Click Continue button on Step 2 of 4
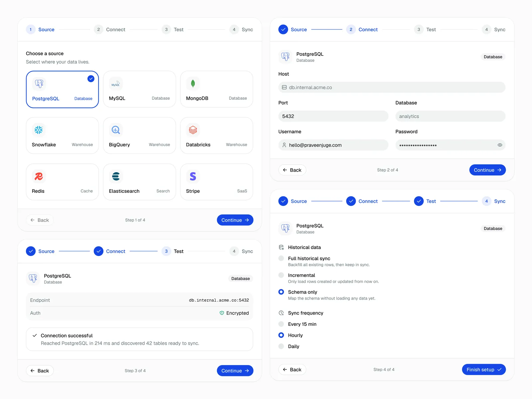Image resolution: width=532 pixels, height=399 pixels. point(487,170)
